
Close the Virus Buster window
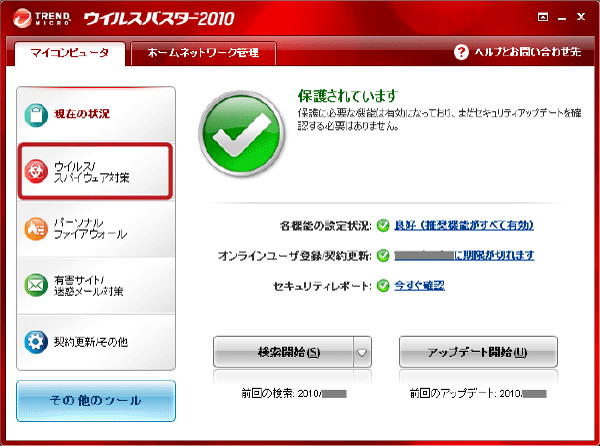(x=581, y=17)
